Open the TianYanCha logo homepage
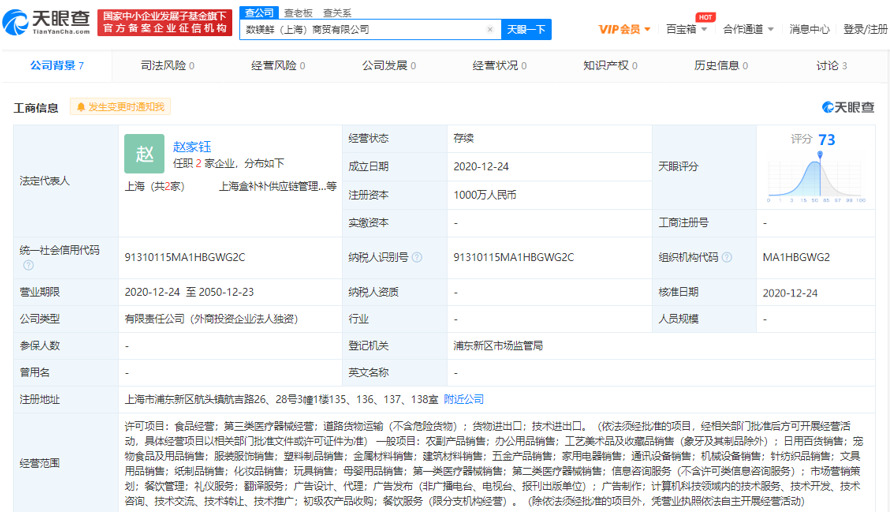The height and width of the screenshot is (513, 890). [x=47, y=22]
